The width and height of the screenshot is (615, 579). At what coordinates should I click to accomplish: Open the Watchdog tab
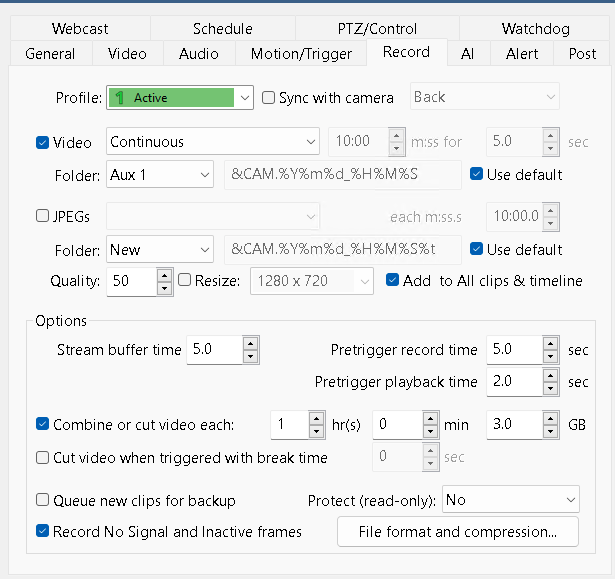pyautogui.click(x=535, y=29)
